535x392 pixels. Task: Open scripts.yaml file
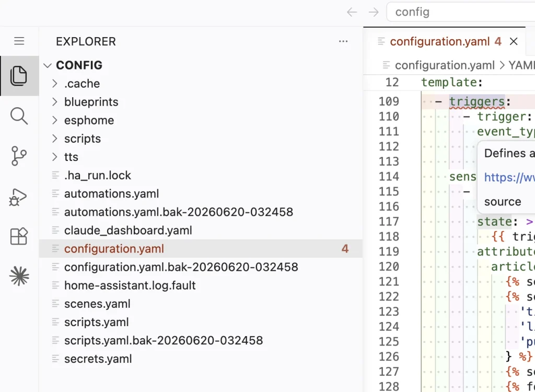[201, 322]
